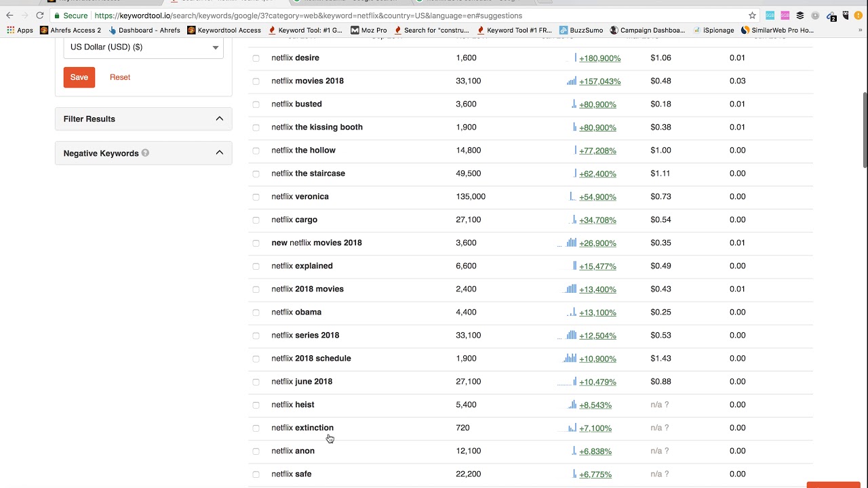Click the browser back arrow
Viewport: 868px width, 488px height.
(9, 16)
